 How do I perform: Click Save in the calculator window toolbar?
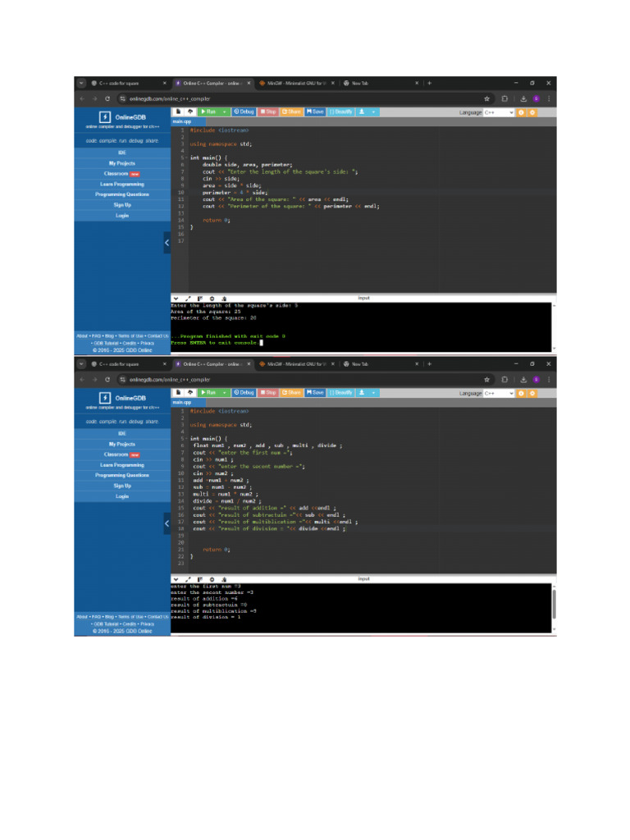coord(315,393)
